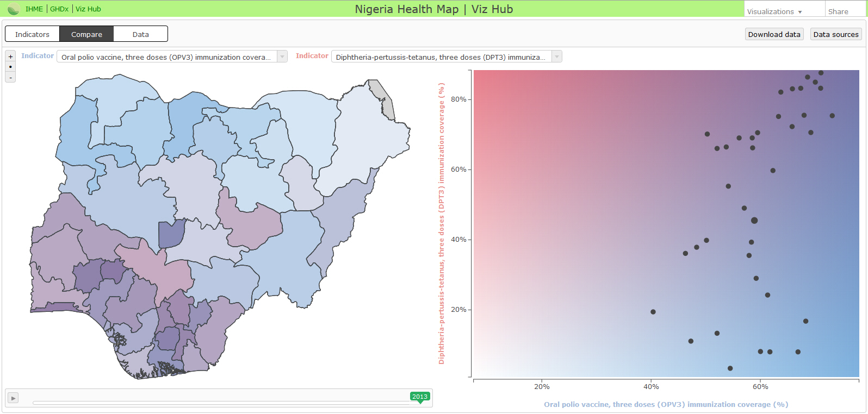Screen dimensions: 868x414
Task: Reset map zoom with the dot button
Action: pos(10,67)
